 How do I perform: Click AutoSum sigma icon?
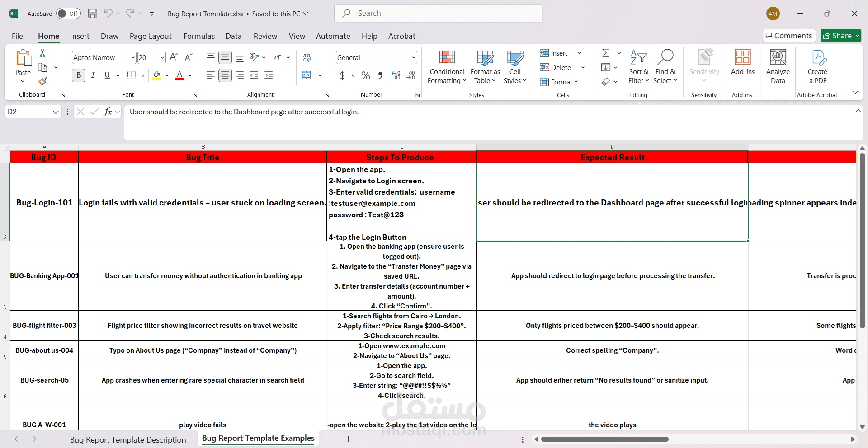coord(606,53)
